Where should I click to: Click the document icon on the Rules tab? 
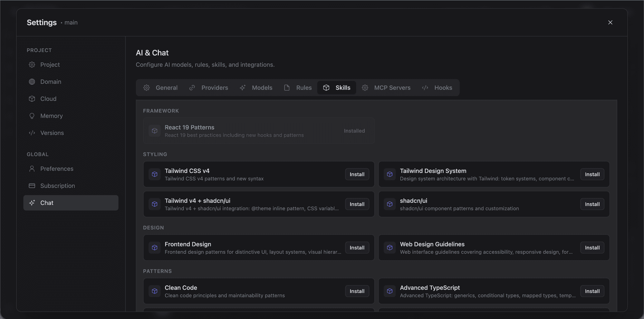pyautogui.click(x=287, y=88)
